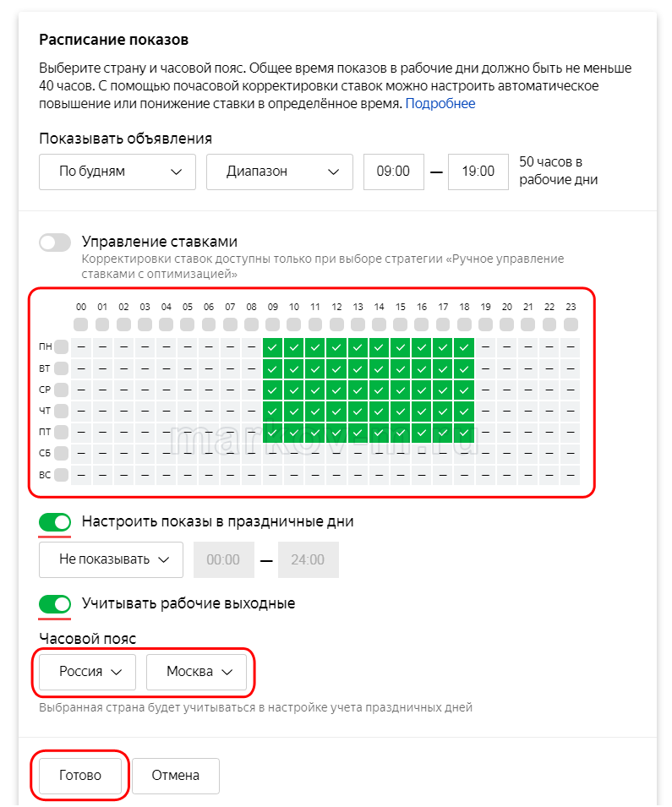Open the Не показывать holiday dropdown
This screenshot has width=672, height=807.
coord(112,559)
